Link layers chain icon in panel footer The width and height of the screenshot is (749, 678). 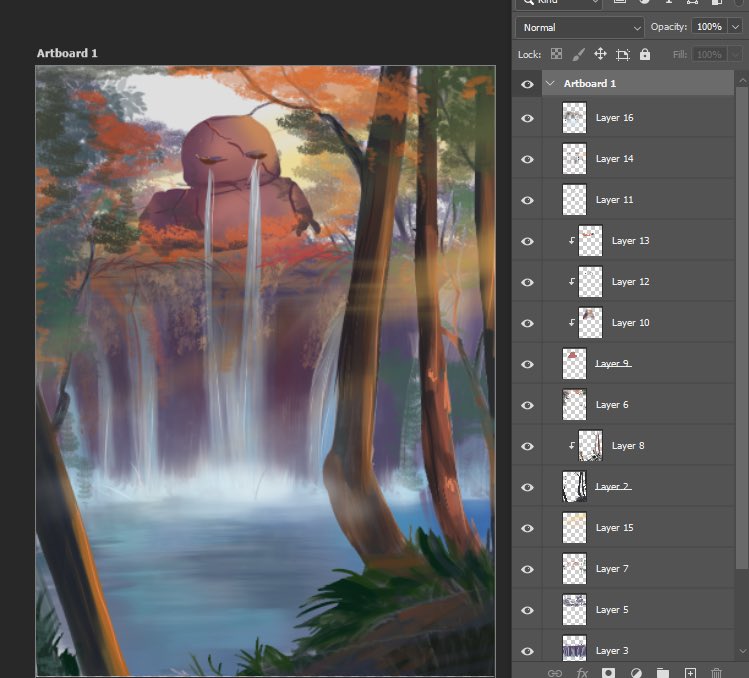tap(554, 673)
